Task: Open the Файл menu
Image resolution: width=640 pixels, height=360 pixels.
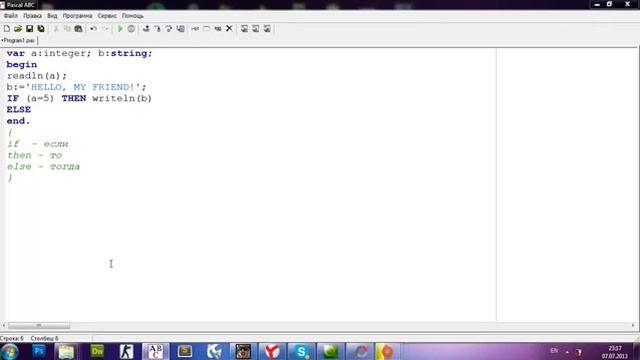Action: click(11, 16)
